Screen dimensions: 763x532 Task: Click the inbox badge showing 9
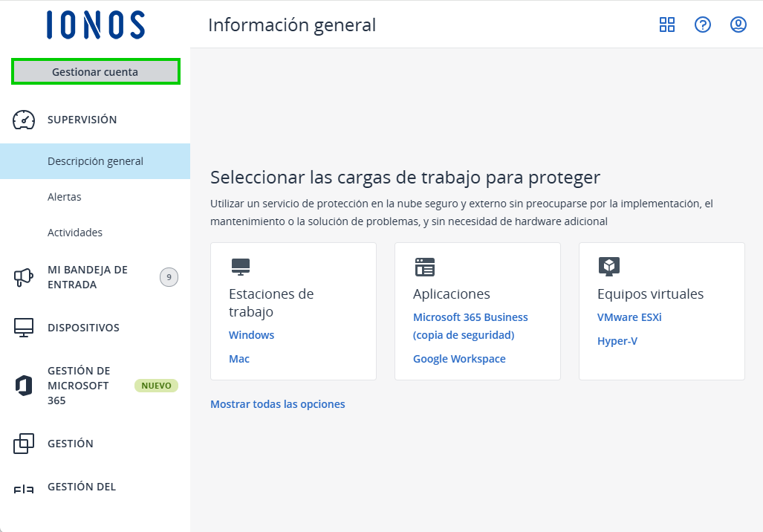(169, 277)
